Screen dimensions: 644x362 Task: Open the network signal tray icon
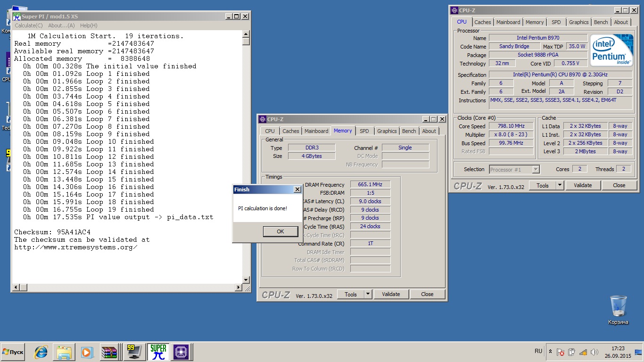click(x=583, y=352)
